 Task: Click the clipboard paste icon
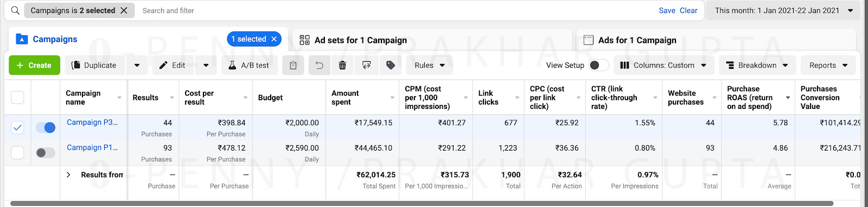pyautogui.click(x=293, y=66)
